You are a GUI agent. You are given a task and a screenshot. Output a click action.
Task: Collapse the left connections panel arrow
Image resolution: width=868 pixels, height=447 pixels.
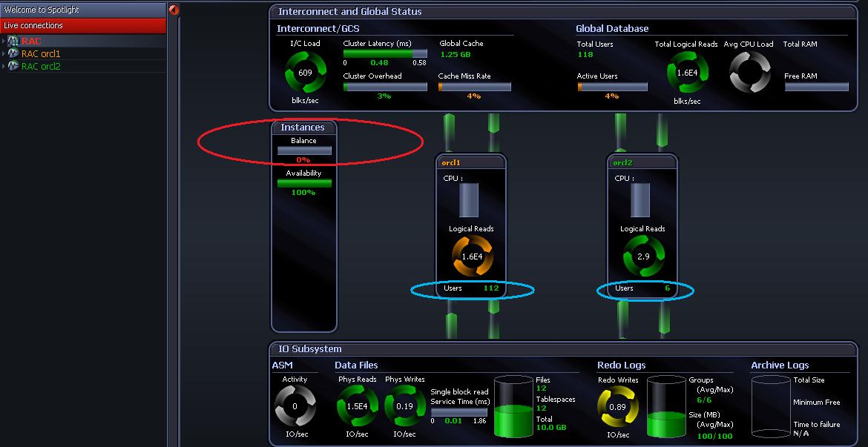174,10
